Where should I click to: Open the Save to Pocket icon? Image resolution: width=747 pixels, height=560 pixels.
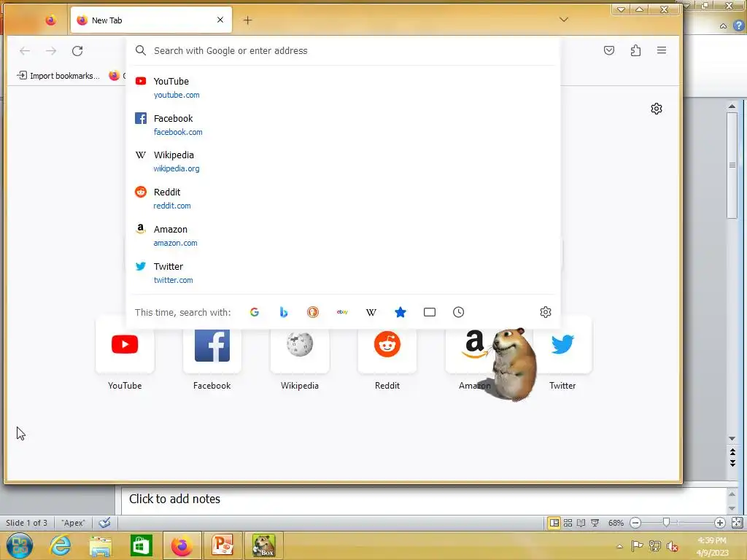[x=609, y=50]
